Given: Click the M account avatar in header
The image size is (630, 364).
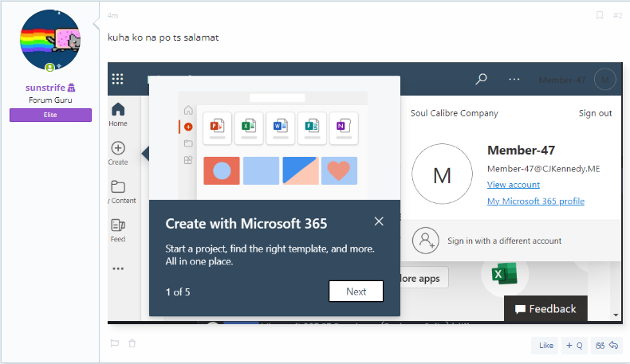Looking at the screenshot, I should point(604,80).
